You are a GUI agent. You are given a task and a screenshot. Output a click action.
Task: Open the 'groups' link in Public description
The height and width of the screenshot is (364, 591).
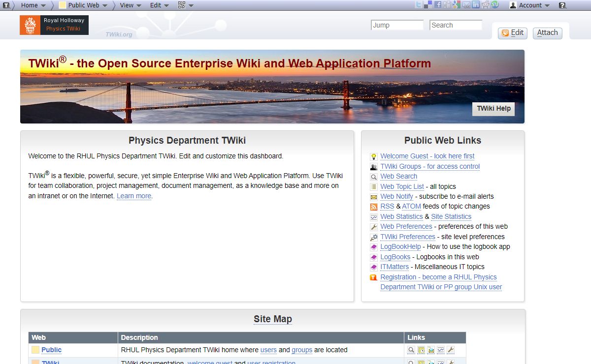(302, 350)
